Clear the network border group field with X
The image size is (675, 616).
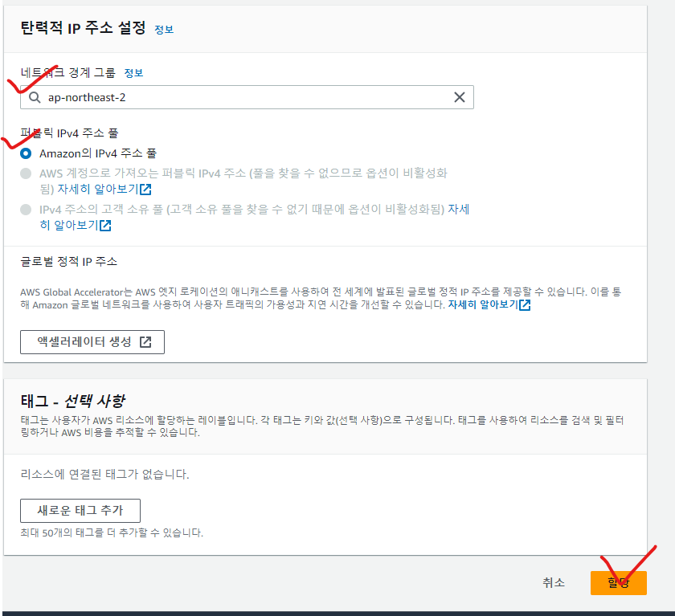(460, 97)
